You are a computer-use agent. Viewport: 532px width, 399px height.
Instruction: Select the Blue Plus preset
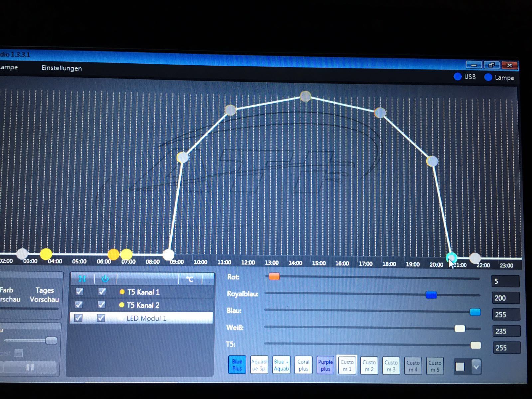click(x=237, y=365)
